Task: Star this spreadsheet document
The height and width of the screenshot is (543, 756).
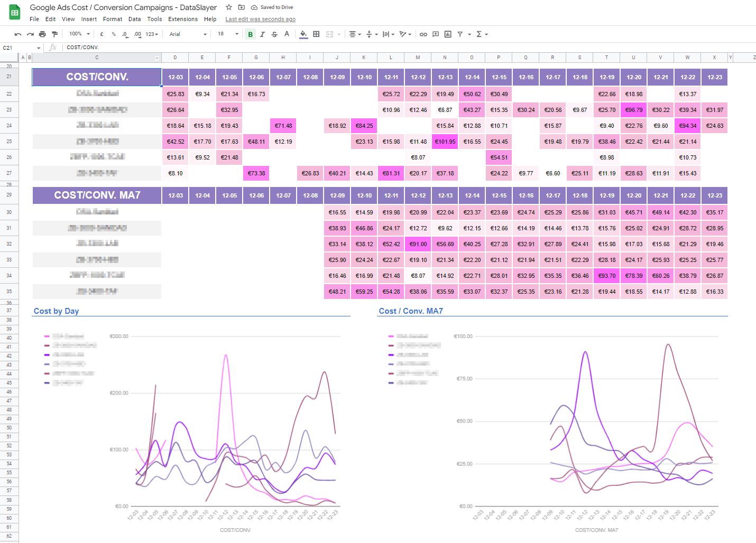Action: coord(228,7)
